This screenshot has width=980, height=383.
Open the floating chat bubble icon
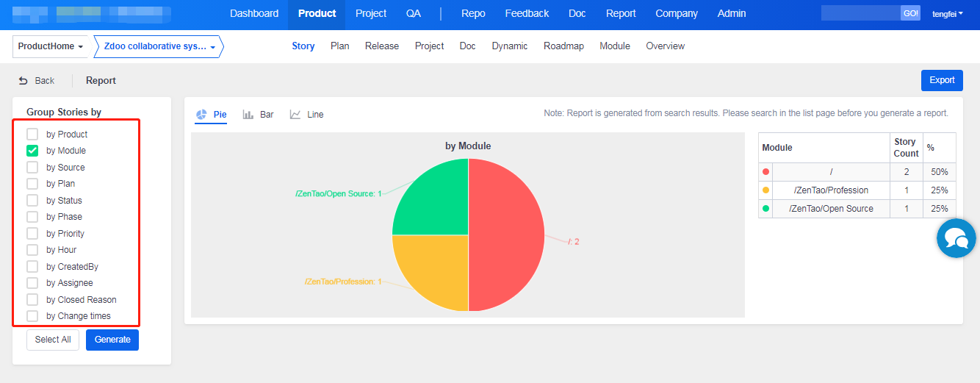point(956,238)
